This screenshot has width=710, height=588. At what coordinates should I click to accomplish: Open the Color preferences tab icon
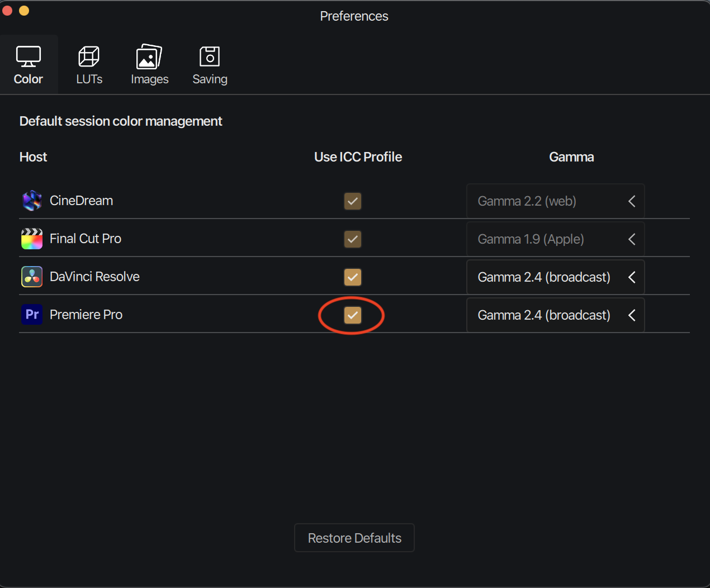pyautogui.click(x=29, y=57)
